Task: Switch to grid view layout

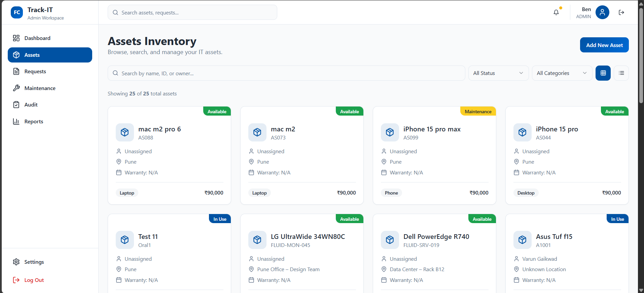Action: [x=603, y=73]
